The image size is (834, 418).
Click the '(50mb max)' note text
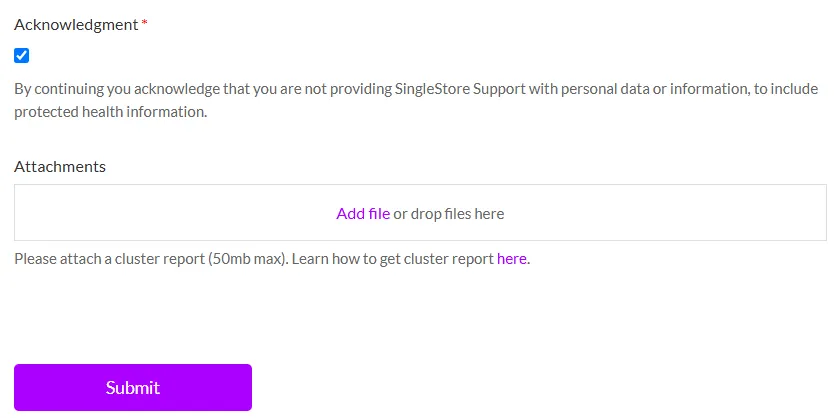tap(247, 259)
